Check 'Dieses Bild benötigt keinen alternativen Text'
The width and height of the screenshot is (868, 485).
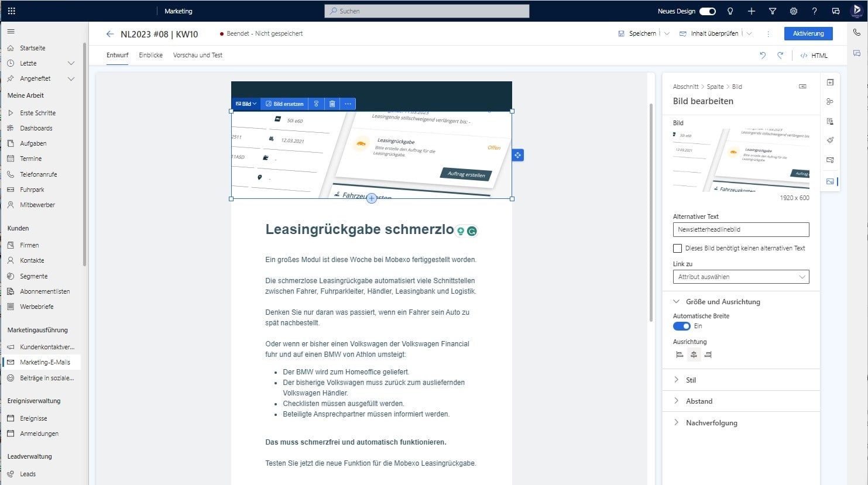[x=678, y=248]
